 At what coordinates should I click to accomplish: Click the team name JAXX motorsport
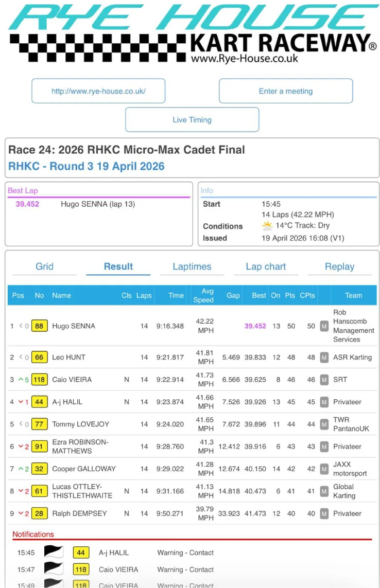pyautogui.click(x=350, y=469)
